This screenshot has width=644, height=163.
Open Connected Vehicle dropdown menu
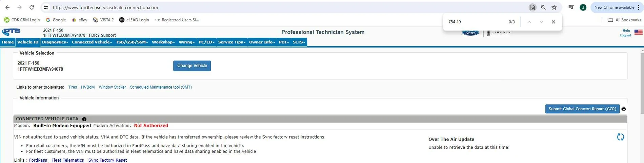(92, 42)
